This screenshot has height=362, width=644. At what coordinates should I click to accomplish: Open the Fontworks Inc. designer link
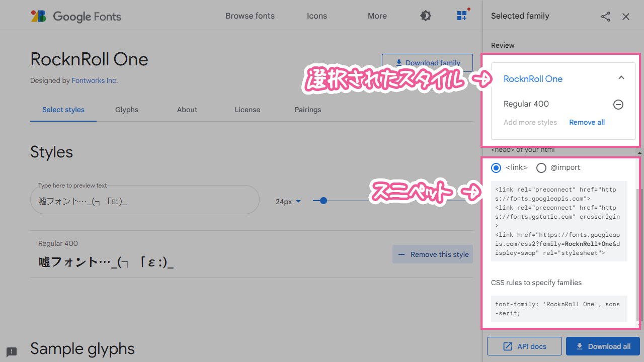click(95, 80)
